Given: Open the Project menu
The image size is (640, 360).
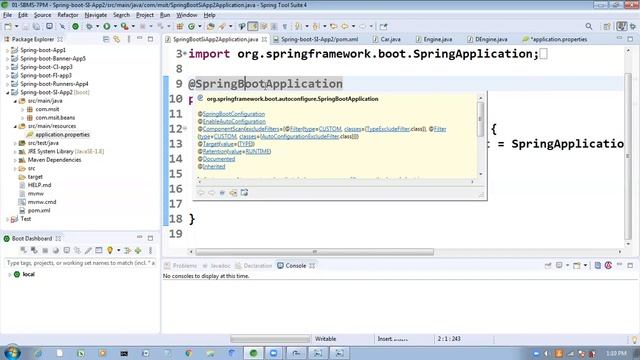Looking at the screenshot, I should pyautogui.click(x=145, y=15).
